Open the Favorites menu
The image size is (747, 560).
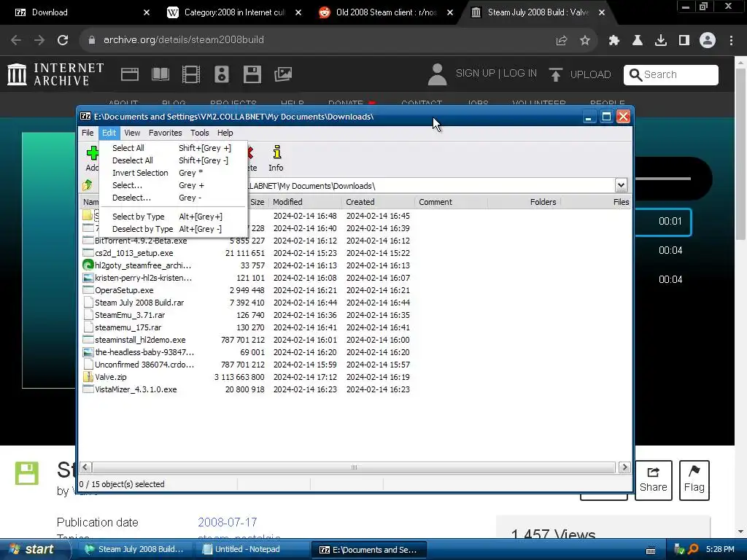coord(166,133)
